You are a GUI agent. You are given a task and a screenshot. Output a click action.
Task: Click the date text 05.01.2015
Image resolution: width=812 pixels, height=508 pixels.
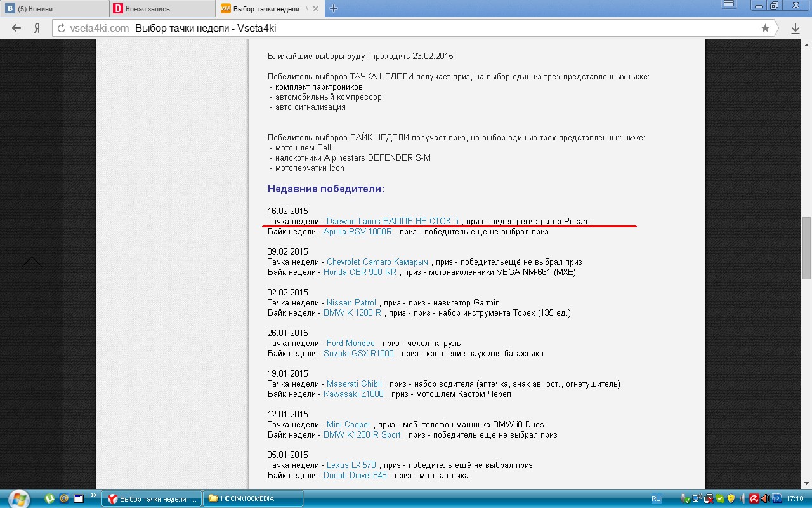[288, 455]
